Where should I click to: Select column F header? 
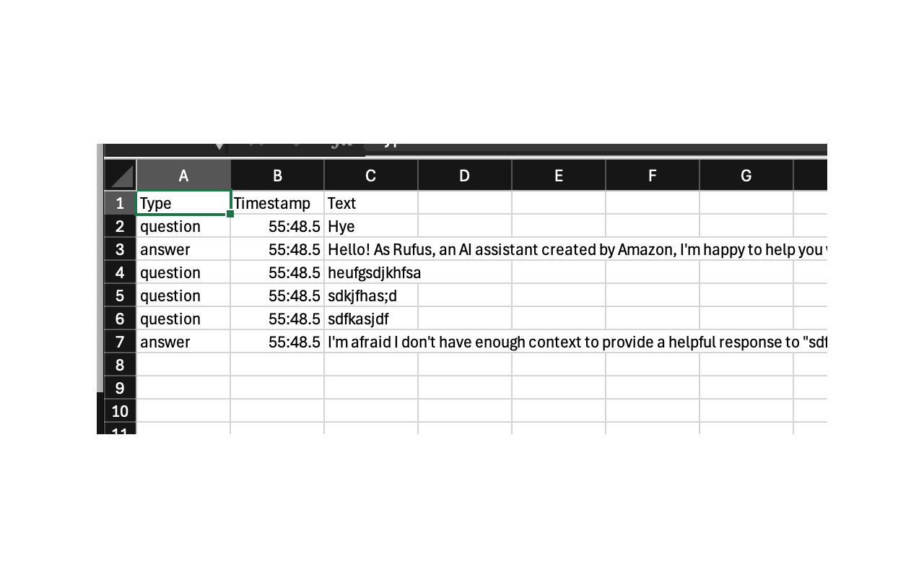click(x=653, y=176)
